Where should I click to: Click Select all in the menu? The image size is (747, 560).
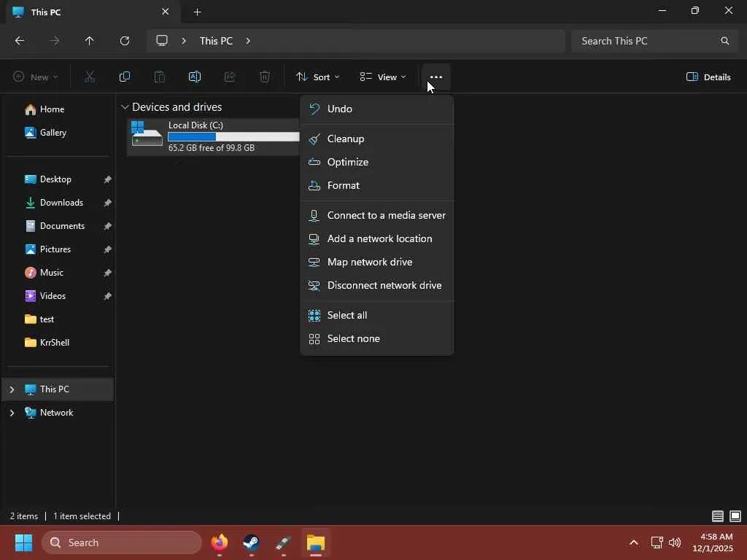point(347,315)
